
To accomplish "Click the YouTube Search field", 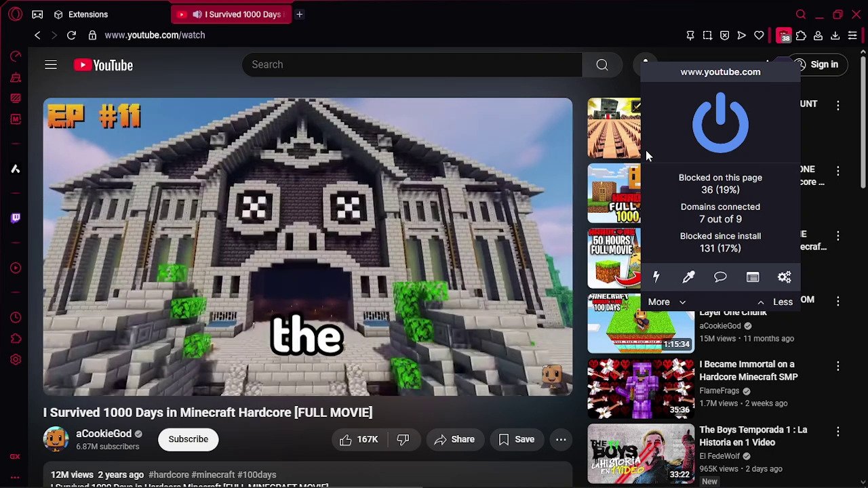I will (x=411, y=64).
